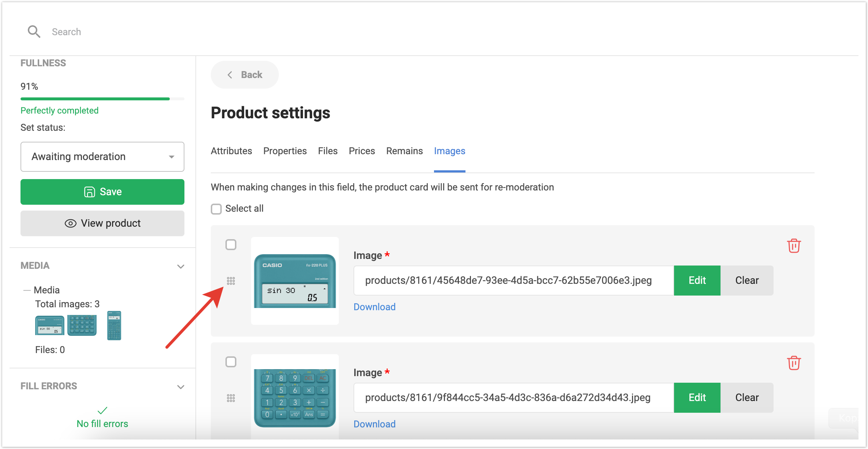Image resolution: width=868 pixels, height=449 pixels.
Task: Delete the first image with trash icon
Action: coord(794,246)
